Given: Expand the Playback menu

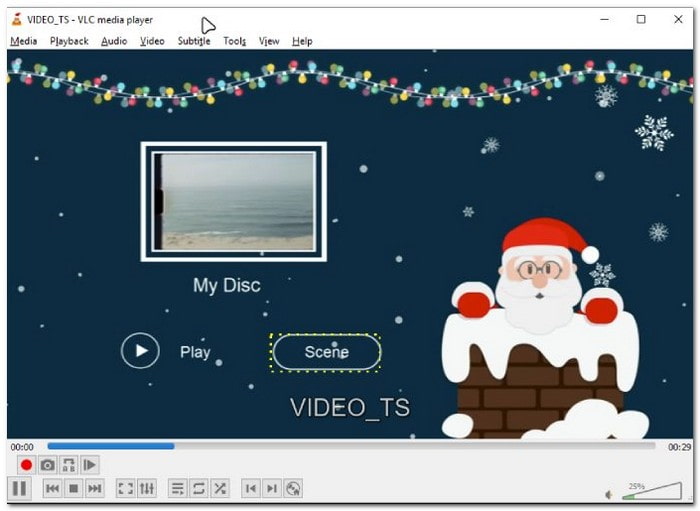Looking at the screenshot, I should (x=69, y=41).
